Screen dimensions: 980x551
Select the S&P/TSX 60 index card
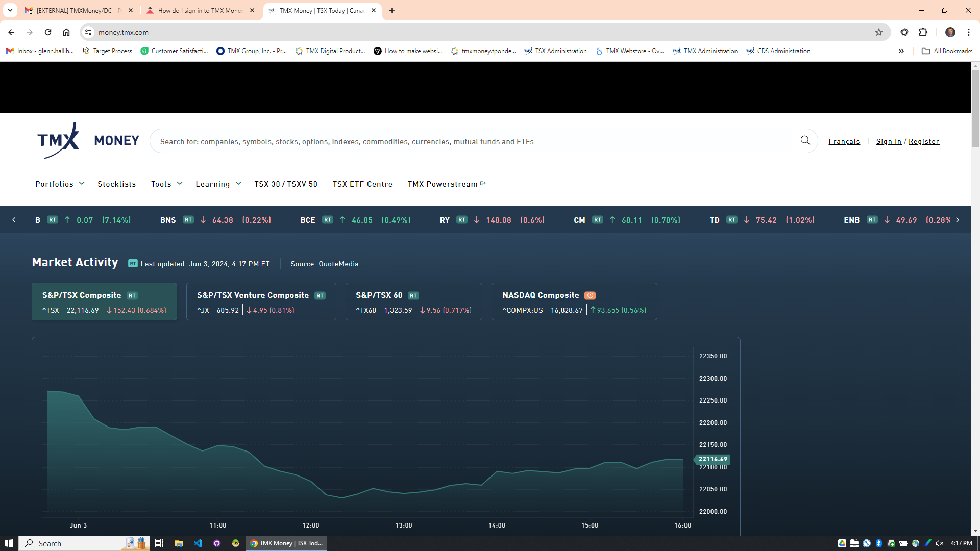tap(413, 302)
